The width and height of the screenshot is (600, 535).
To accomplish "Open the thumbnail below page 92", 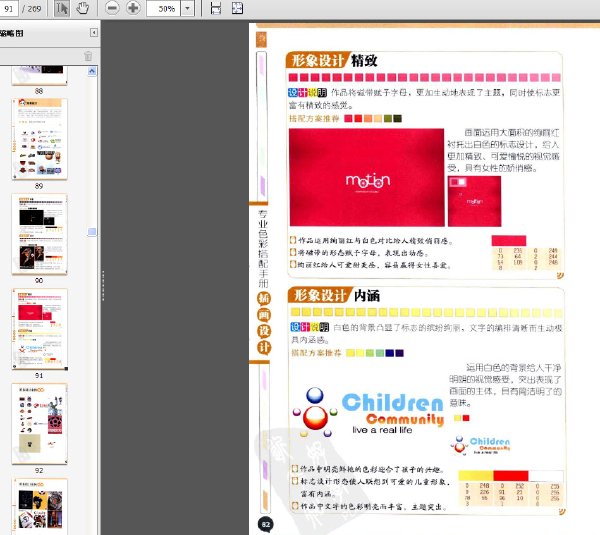I will pos(39,506).
